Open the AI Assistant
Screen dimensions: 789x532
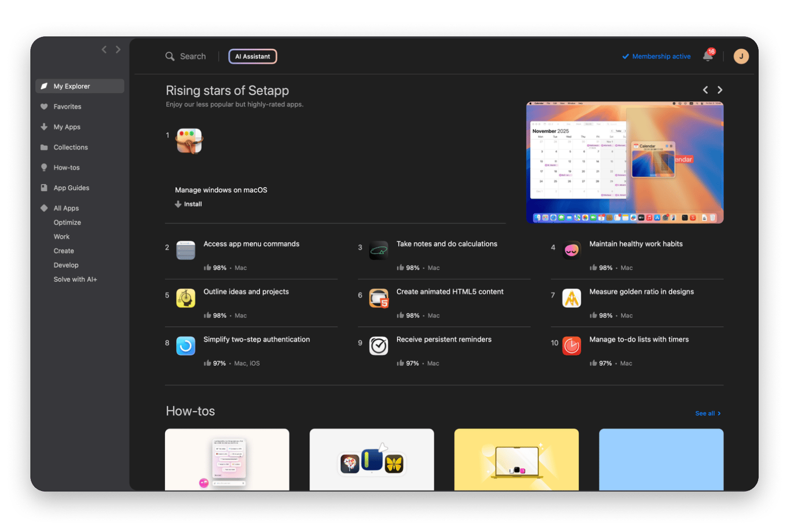pyautogui.click(x=253, y=56)
